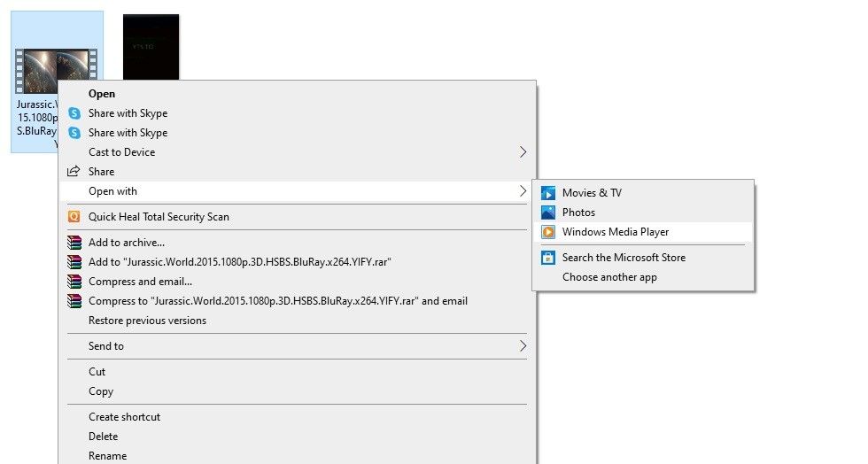
Task: Click the second Share with Skype label
Action: click(128, 133)
